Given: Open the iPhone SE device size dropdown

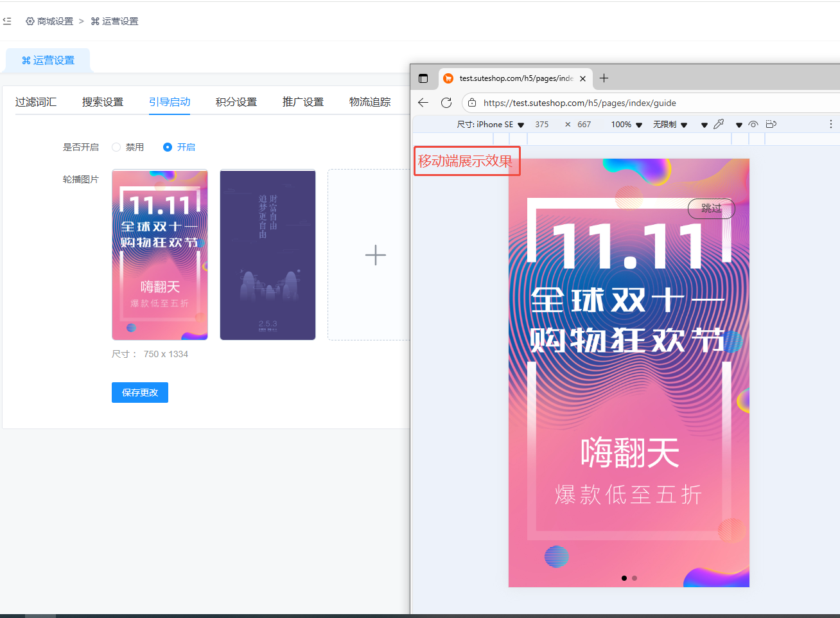Looking at the screenshot, I should (491, 125).
